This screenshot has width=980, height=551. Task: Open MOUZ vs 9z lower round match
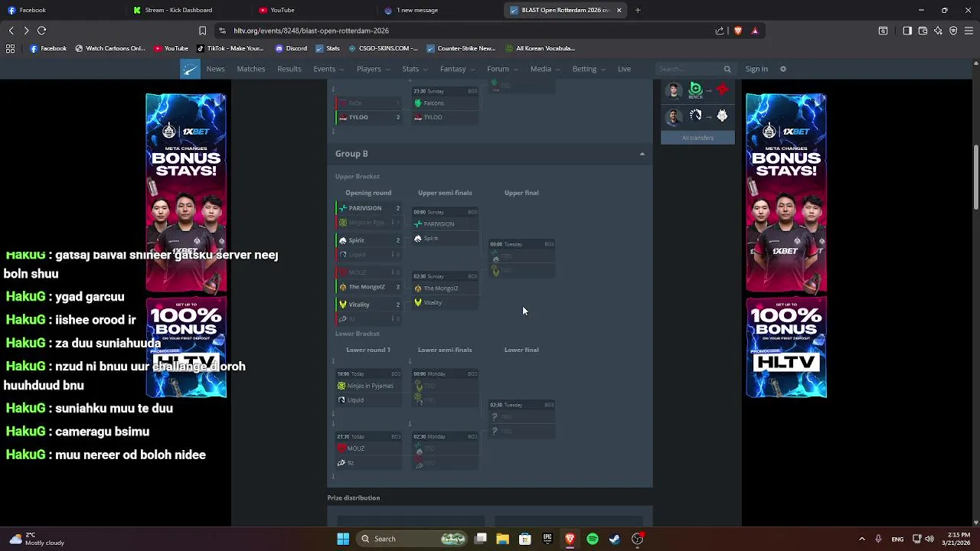pos(369,450)
